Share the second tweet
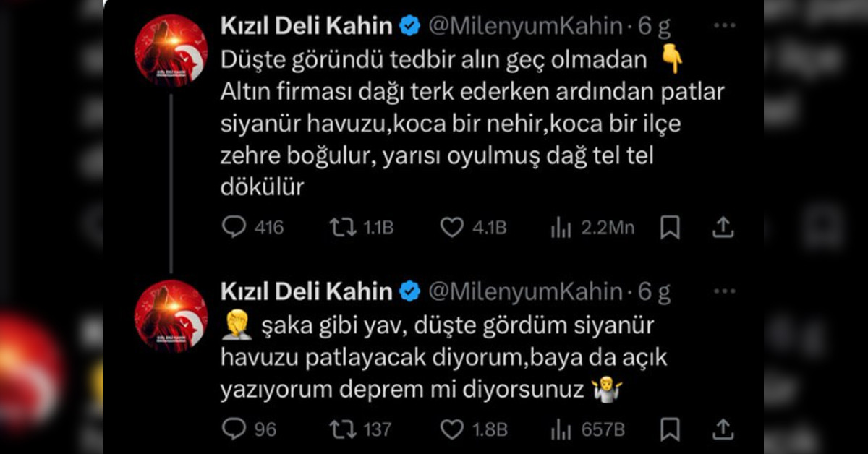The image size is (868, 454). 723,429
